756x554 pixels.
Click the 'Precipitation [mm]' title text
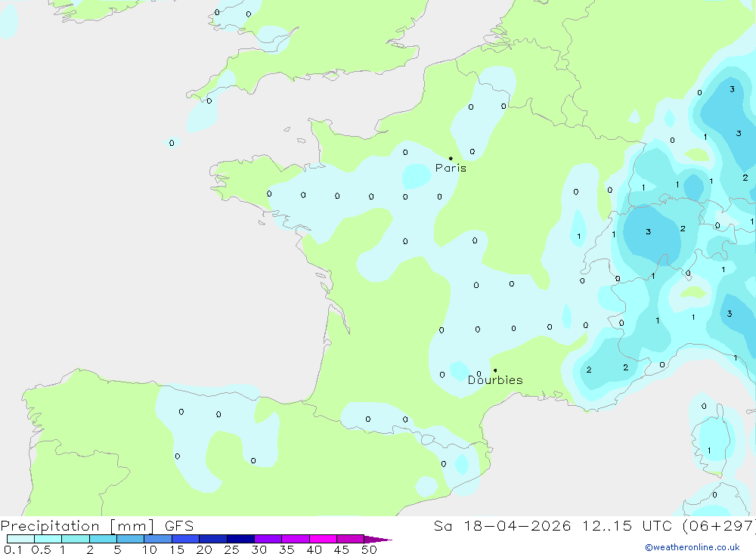[77, 526]
